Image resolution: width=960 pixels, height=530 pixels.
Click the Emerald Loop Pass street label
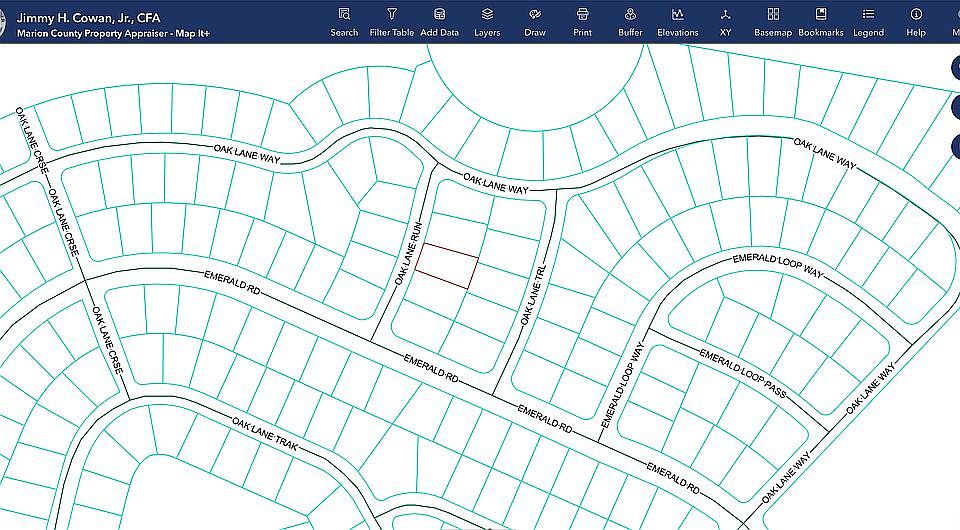tap(743, 373)
